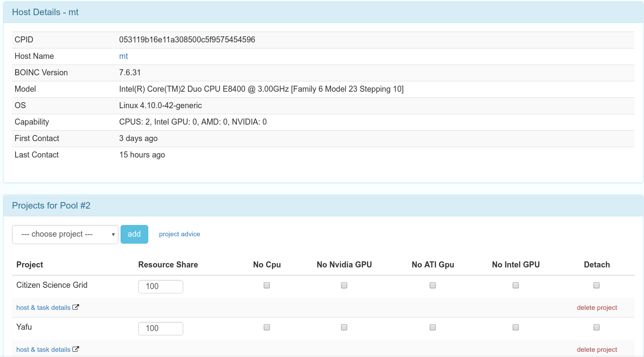
Task: Check Detach box for Yafu project
Action: coord(596,327)
